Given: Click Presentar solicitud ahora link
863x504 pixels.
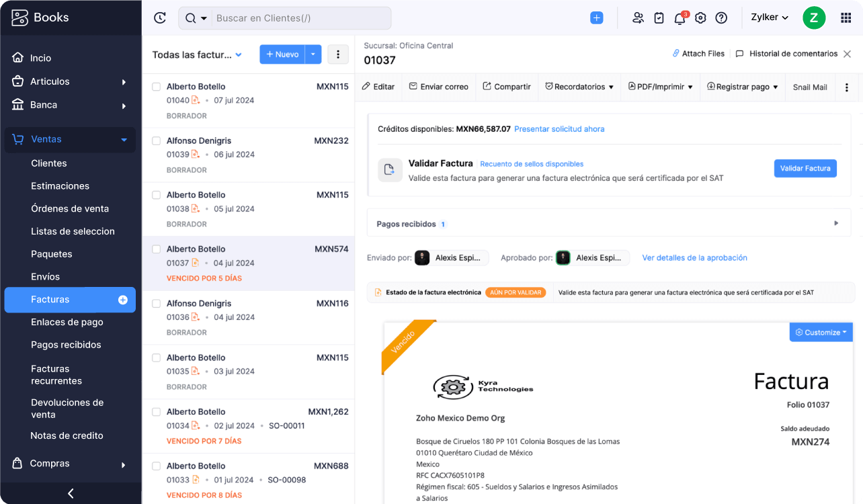Looking at the screenshot, I should click(559, 129).
